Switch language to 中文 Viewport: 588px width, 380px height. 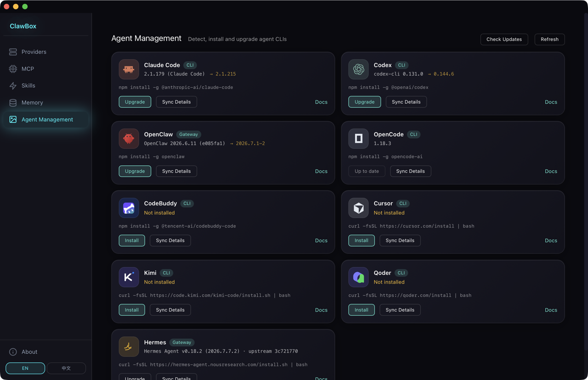coord(66,368)
